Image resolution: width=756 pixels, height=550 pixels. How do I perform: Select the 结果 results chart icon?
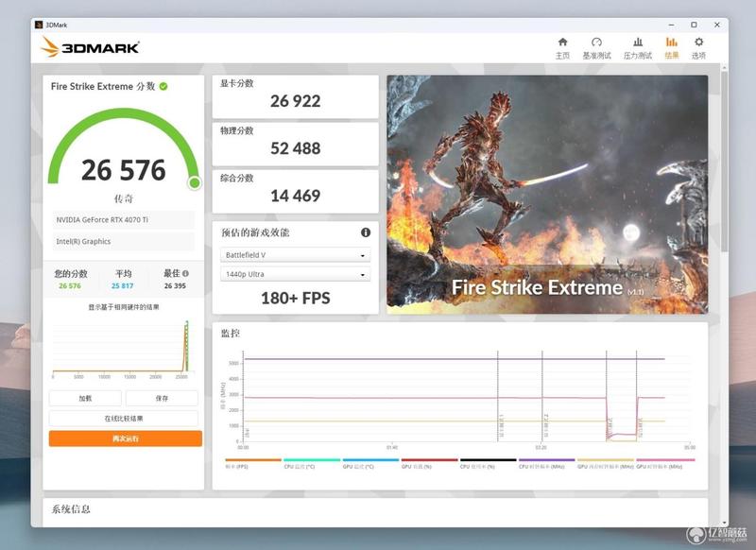(x=672, y=48)
